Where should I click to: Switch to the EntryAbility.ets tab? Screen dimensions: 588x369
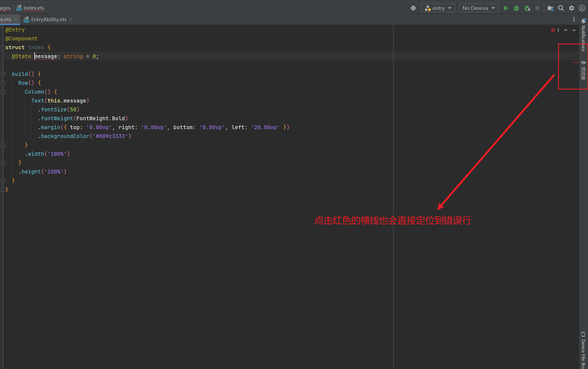click(x=48, y=19)
